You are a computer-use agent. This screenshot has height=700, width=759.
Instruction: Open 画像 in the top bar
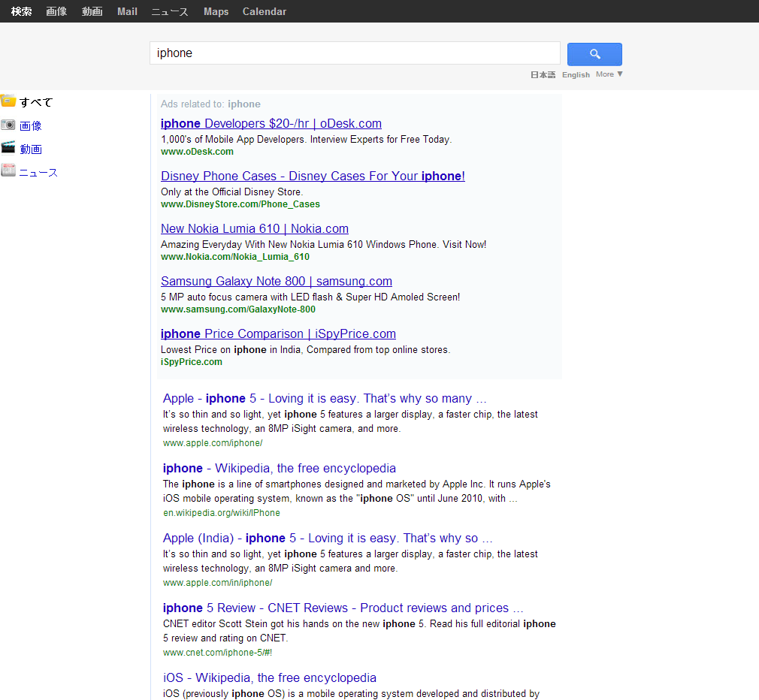tap(56, 11)
